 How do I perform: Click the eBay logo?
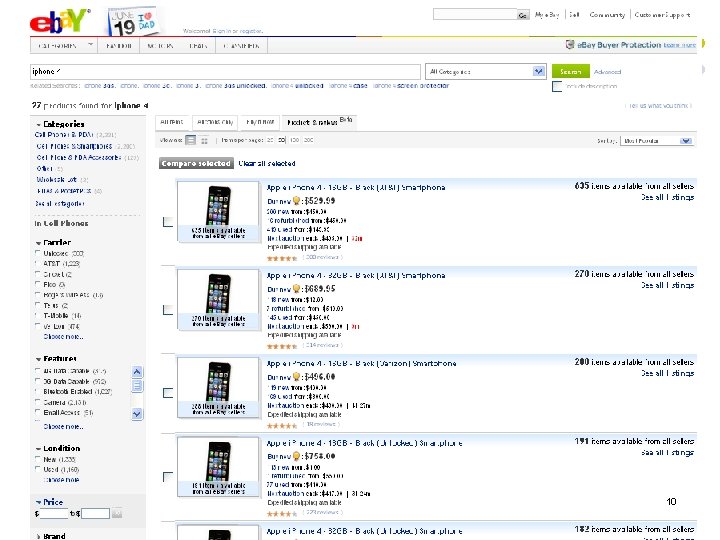pyautogui.click(x=60, y=22)
